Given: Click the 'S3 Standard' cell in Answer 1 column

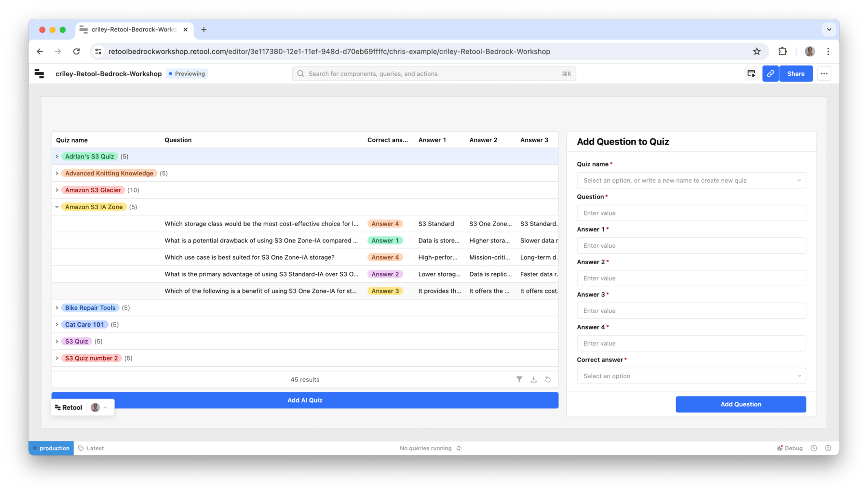Looking at the screenshot, I should click(x=436, y=224).
